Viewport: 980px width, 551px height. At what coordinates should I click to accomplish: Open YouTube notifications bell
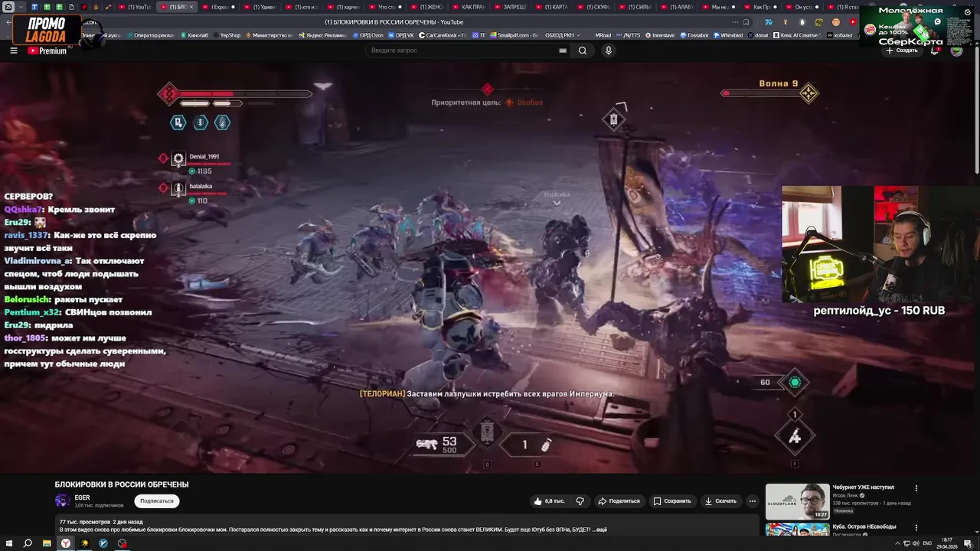tap(935, 50)
